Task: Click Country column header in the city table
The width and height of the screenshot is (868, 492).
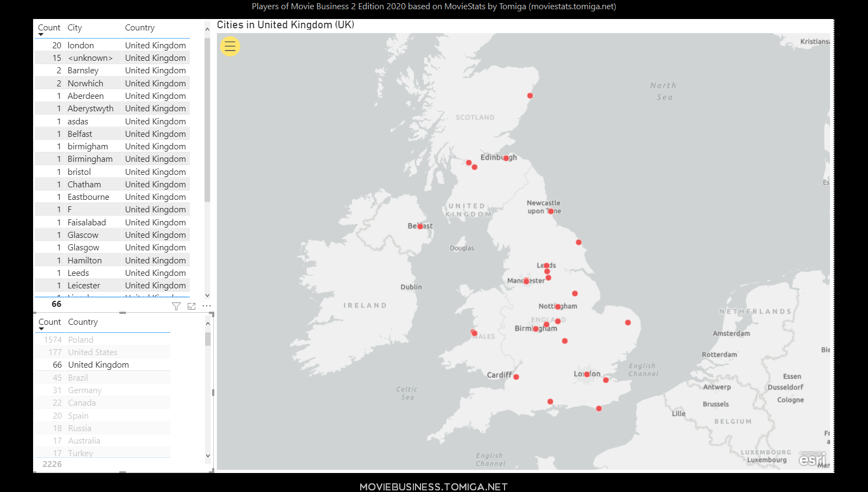Action: pos(139,28)
